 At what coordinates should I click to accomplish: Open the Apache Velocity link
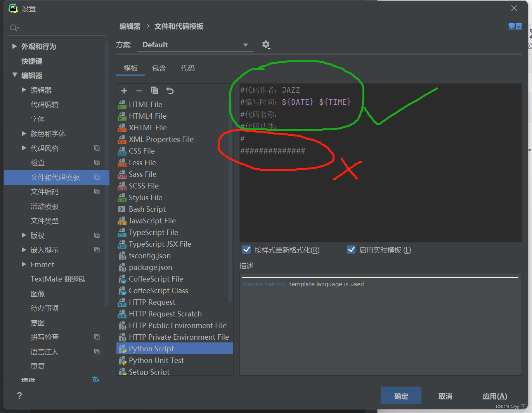(264, 284)
